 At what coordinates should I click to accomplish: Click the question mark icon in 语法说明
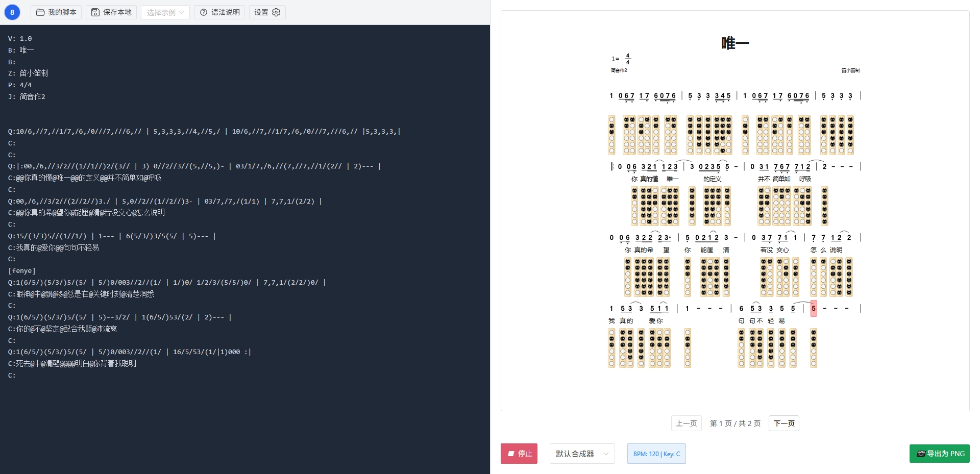pos(203,12)
